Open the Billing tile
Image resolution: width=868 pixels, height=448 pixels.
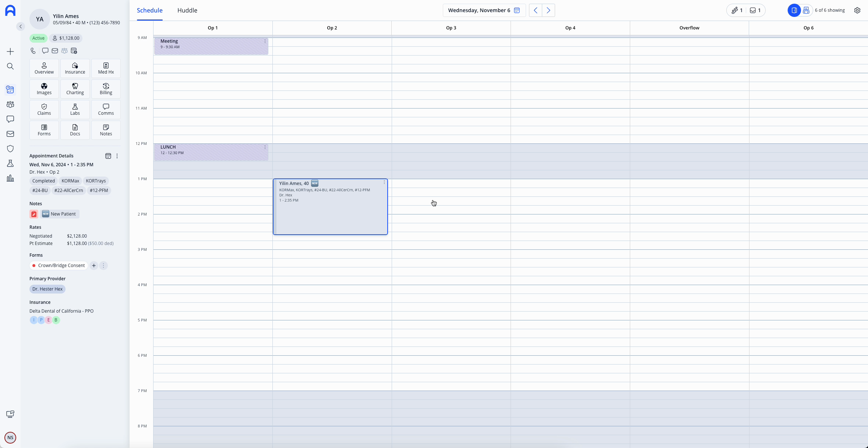pyautogui.click(x=106, y=89)
